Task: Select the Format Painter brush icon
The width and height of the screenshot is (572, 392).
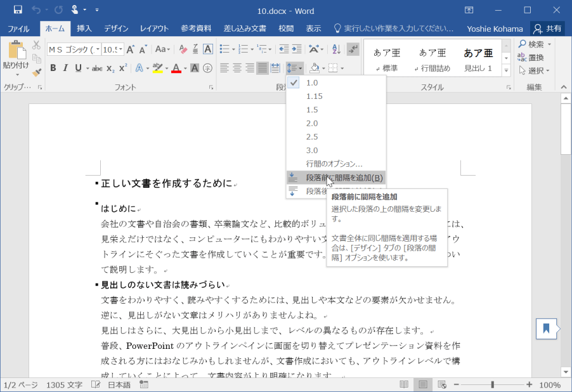Action: point(36,72)
